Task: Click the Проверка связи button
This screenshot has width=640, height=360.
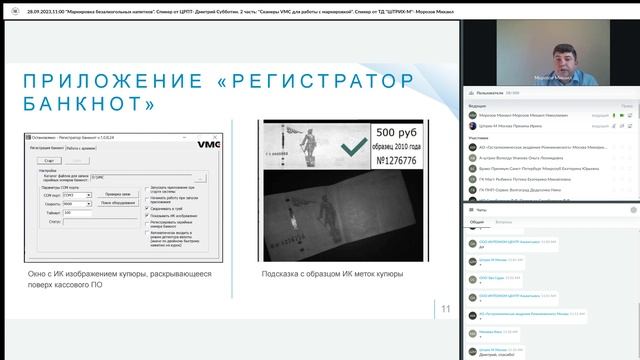Action: point(118,194)
